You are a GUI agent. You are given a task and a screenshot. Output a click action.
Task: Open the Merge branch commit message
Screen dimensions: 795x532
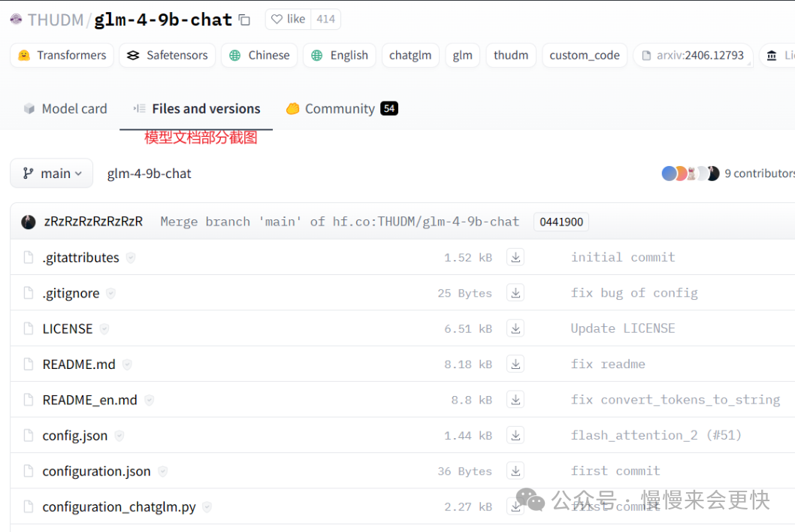coord(340,222)
